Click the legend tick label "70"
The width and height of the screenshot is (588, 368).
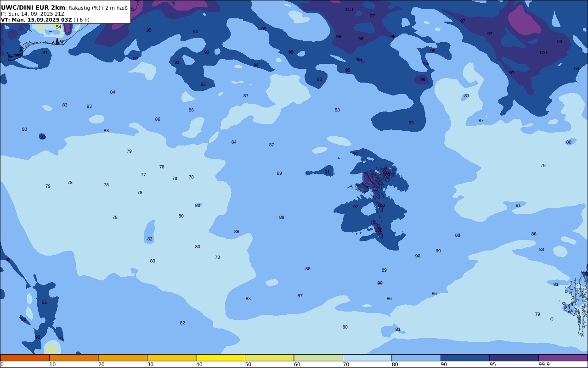point(346,364)
